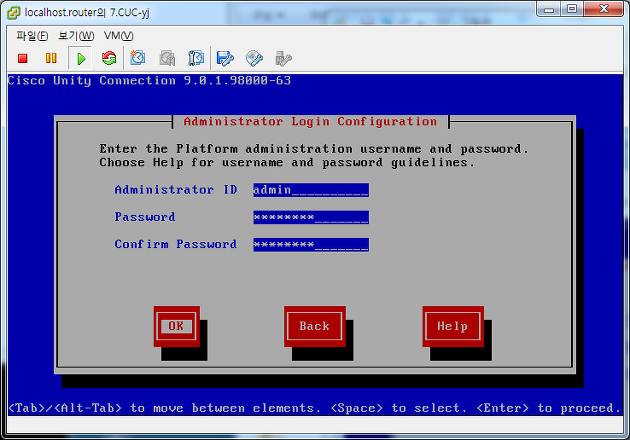Click the green Power On play icon
This screenshot has width=630, height=440.
click(81, 59)
